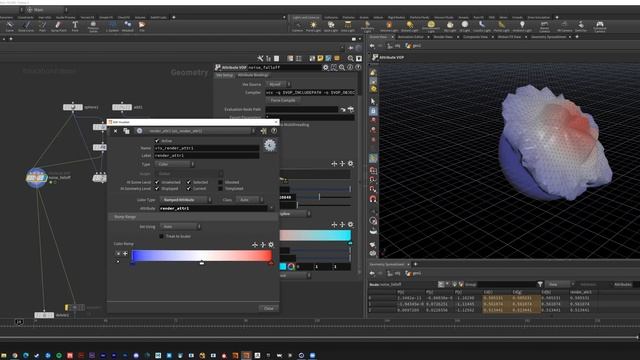Click the noise_falloff node in network
This screenshot has width=640, height=360.
click(x=37, y=178)
